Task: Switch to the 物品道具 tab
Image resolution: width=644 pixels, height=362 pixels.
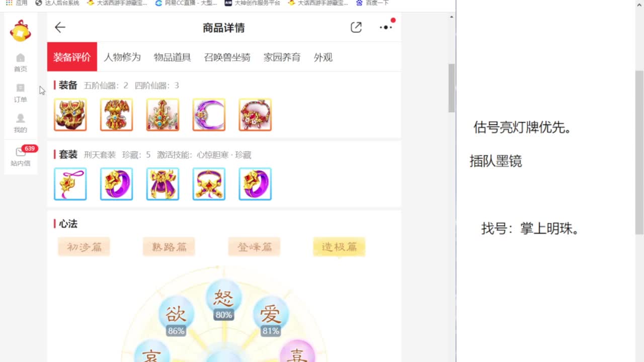Action: click(173, 57)
